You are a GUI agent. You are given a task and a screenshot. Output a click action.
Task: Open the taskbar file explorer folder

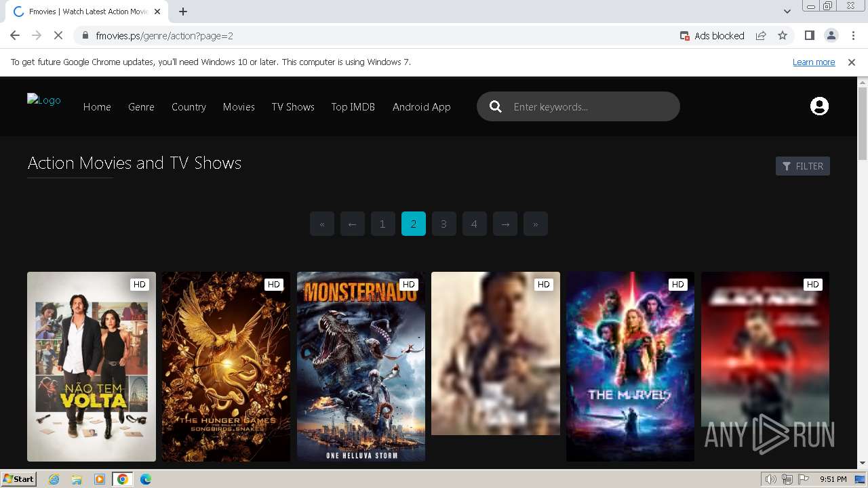[x=77, y=479]
